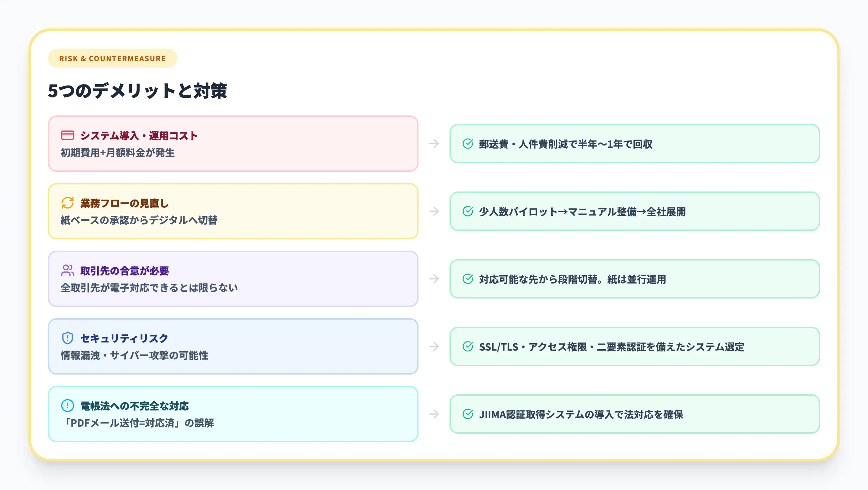The image size is (868, 490).
Task: Click the checkmark icon on 郵送費・人件費削減 card
Action: 467,144
